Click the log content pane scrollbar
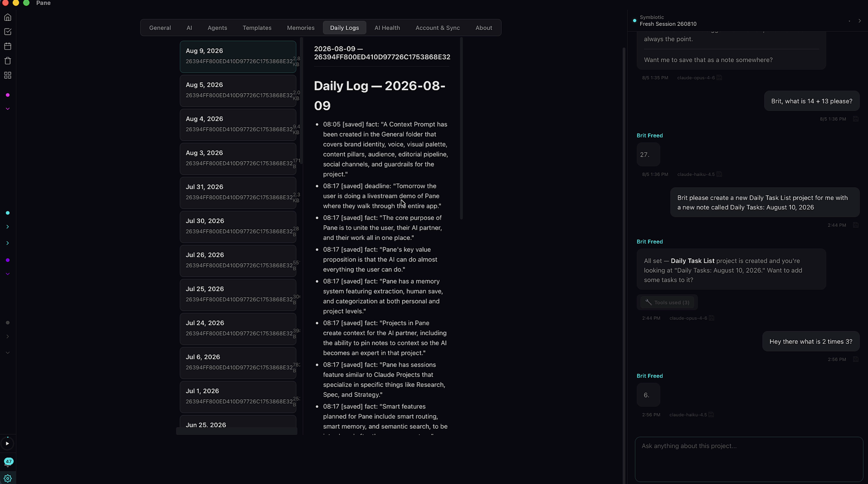 [x=461, y=128]
